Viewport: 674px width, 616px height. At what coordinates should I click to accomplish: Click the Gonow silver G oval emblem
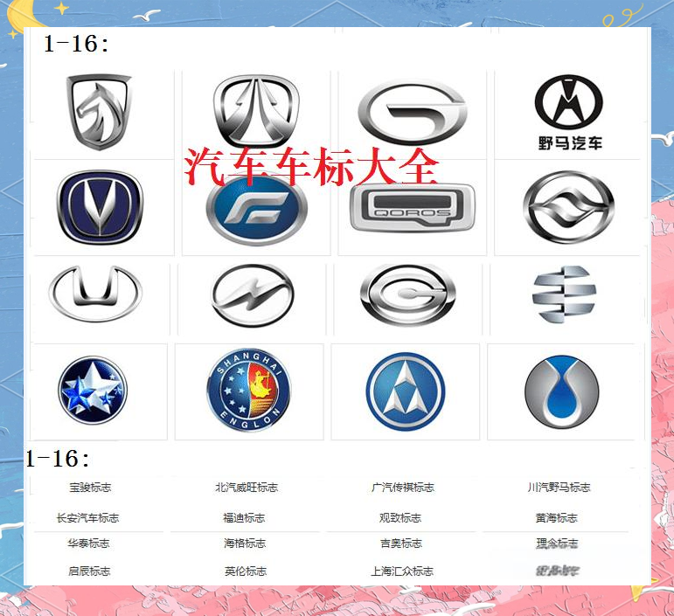point(408,294)
